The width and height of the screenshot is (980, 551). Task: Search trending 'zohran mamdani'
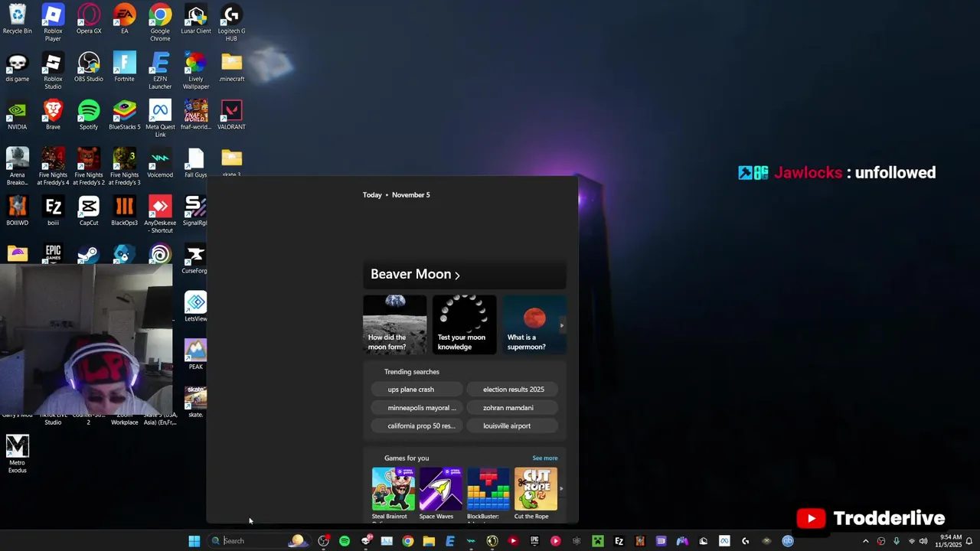click(512, 408)
